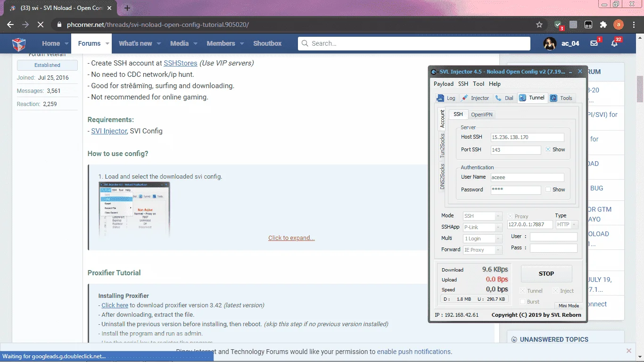Open the Forward dropdown showing IE Proxy
Image resolution: width=644 pixels, height=362 pixels.
482,250
